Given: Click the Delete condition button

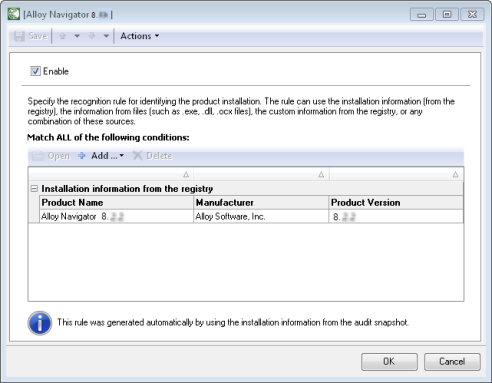Looking at the screenshot, I should (x=153, y=156).
